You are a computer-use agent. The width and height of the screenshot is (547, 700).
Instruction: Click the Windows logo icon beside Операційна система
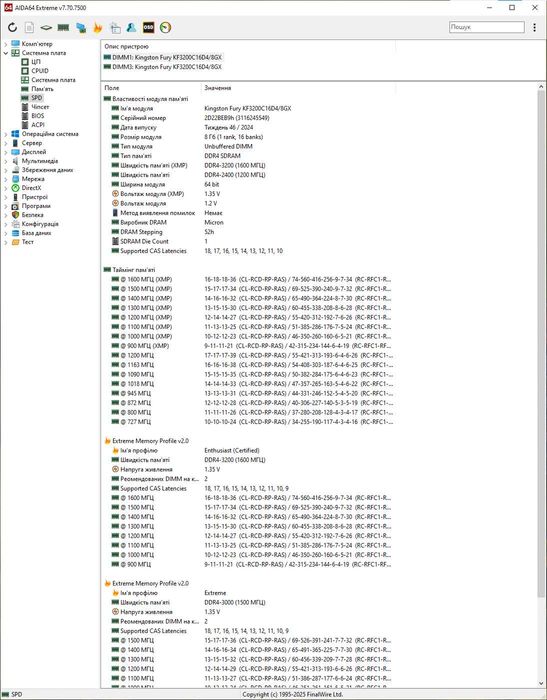(x=16, y=134)
